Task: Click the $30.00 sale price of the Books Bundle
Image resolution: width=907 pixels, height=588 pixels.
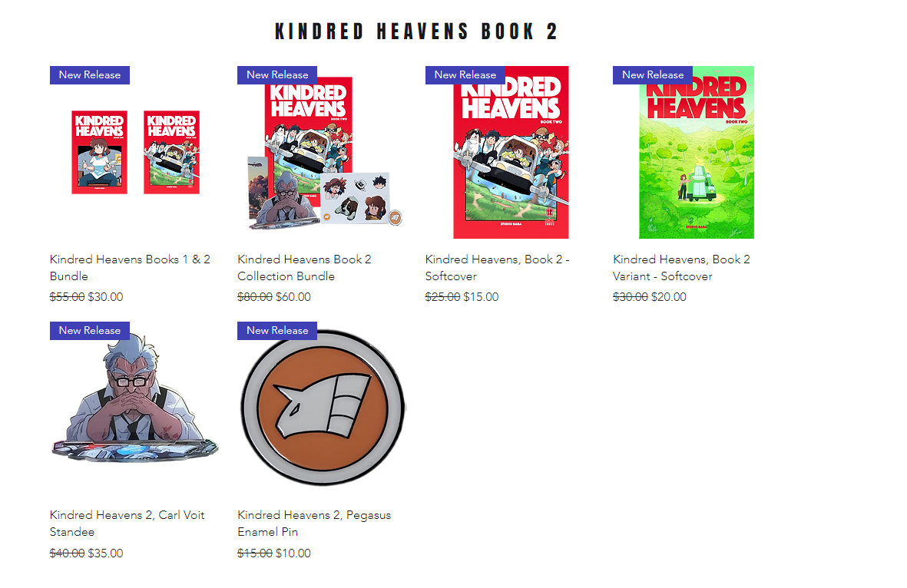Action: pyautogui.click(x=105, y=297)
